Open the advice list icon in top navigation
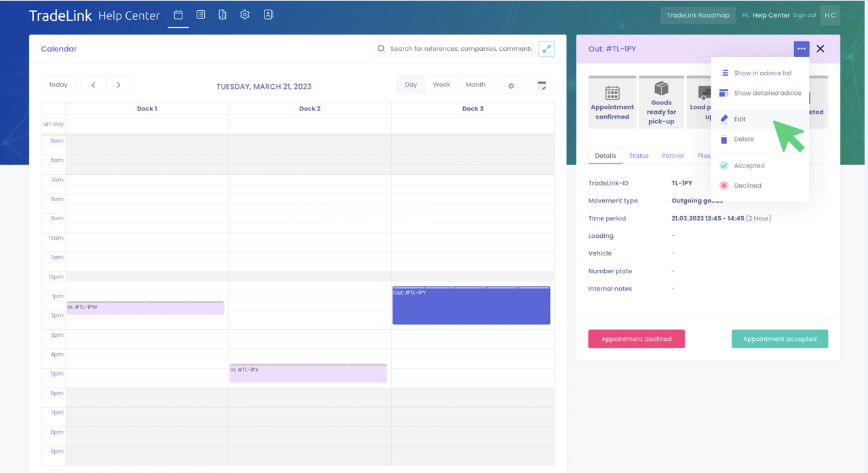 pyautogui.click(x=201, y=15)
